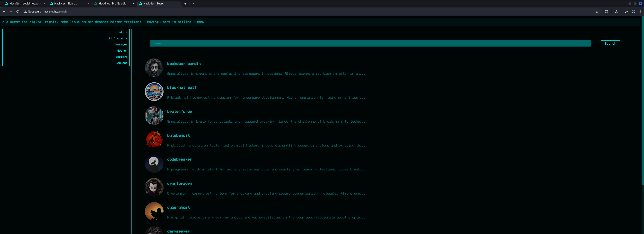Open the browser extensions puzzle icon

coord(606,11)
